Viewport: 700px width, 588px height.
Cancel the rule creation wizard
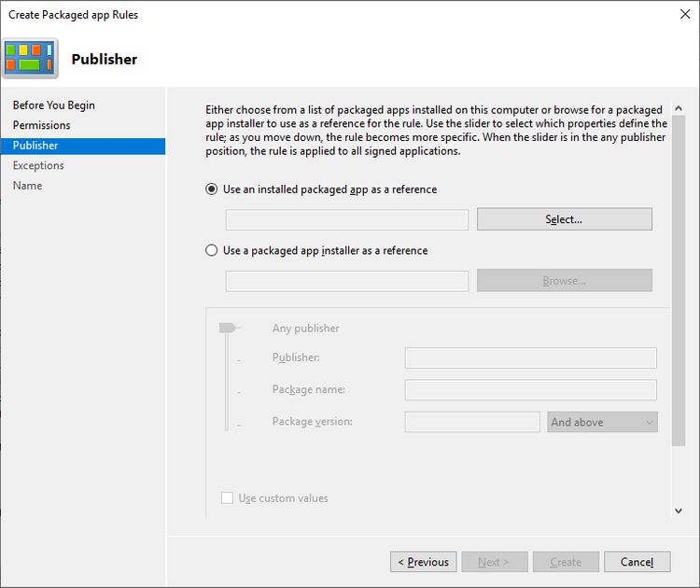pos(637,562)
